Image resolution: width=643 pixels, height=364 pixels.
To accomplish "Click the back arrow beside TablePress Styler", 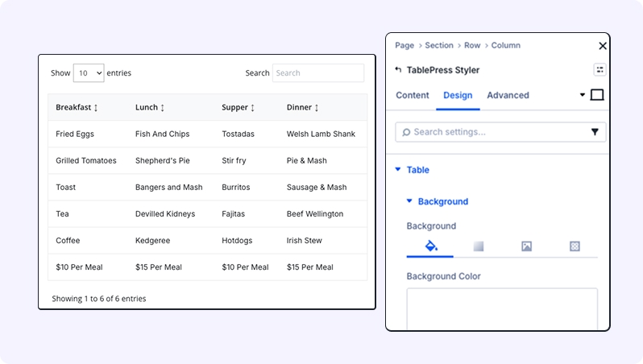I will click(398, 70).
